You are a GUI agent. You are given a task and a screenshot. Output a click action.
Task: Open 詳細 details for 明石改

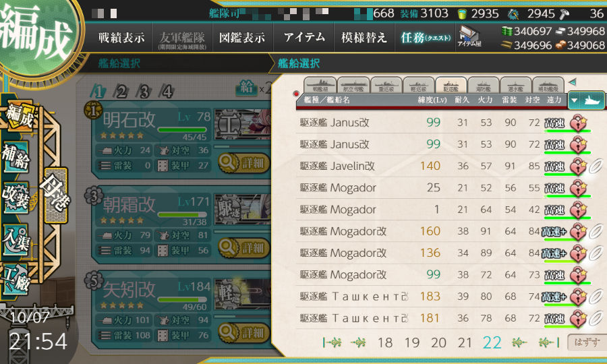click(x=243, y=163)
